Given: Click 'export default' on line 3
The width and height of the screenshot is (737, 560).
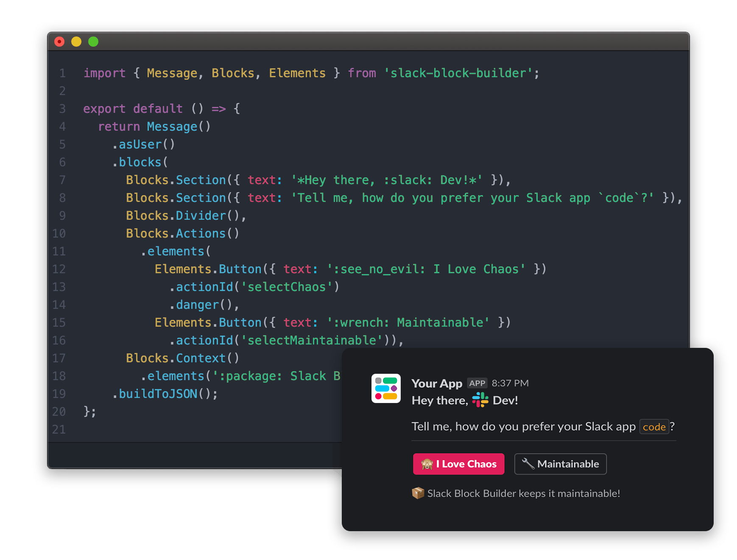Looking at the screenshot, I should 133,109.
